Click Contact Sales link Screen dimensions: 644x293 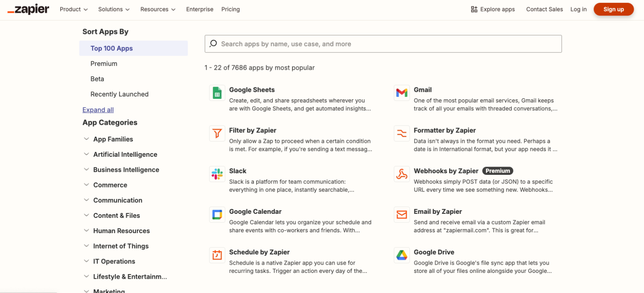[x=545, y=9]
